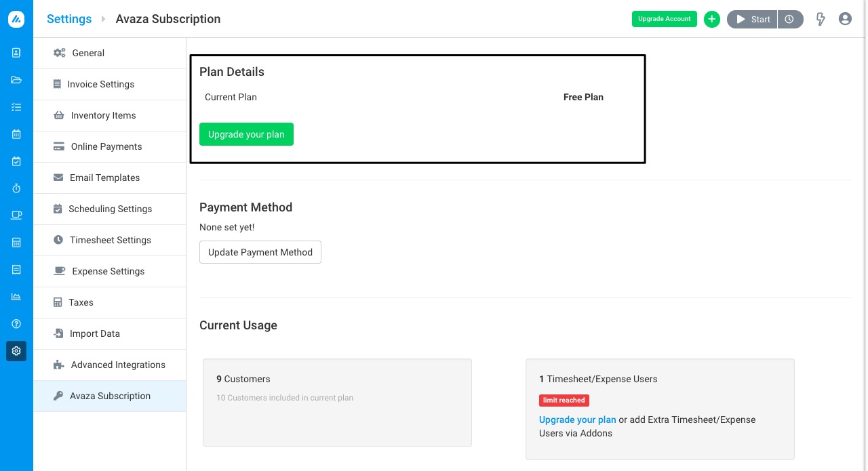Open the timer clock history icon

coord(790,19)
